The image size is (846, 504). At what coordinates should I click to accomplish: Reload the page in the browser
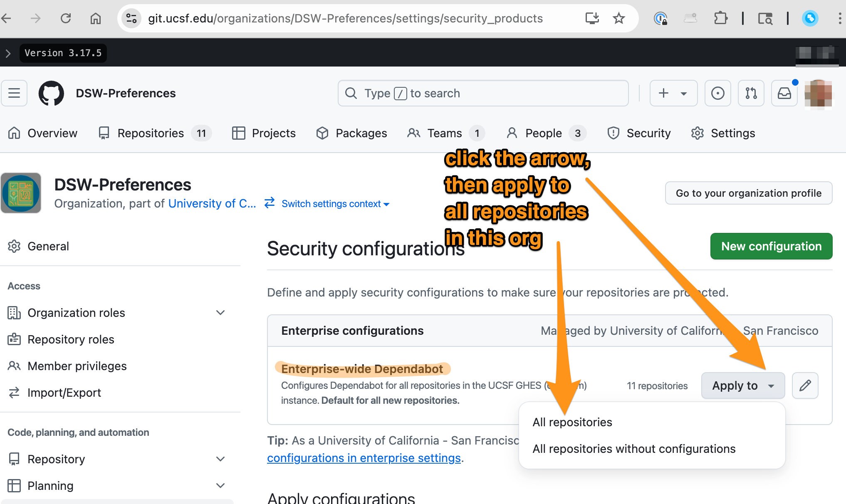pos(66,18)
